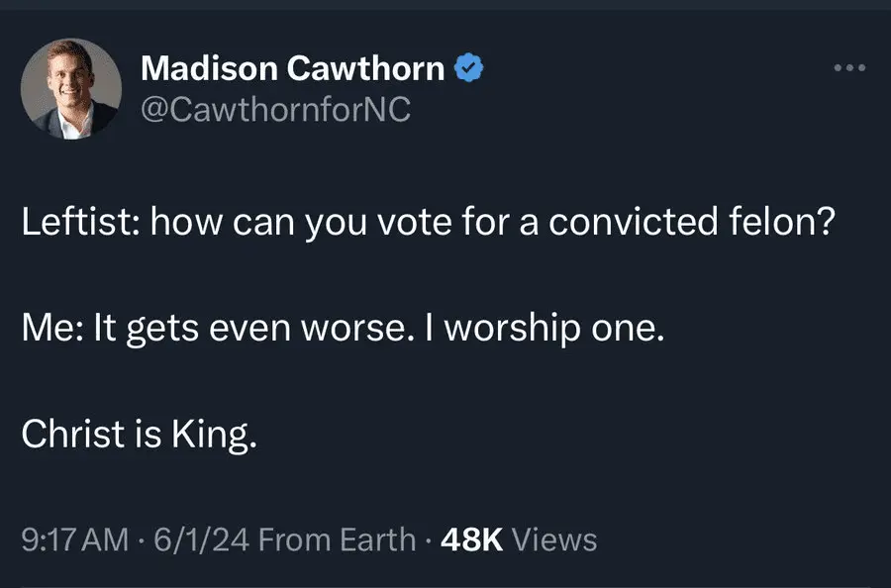The width and height of the screenshot is (891, 588).
Task: Click the blue verified checkmark badge
Action: point(468,68)
